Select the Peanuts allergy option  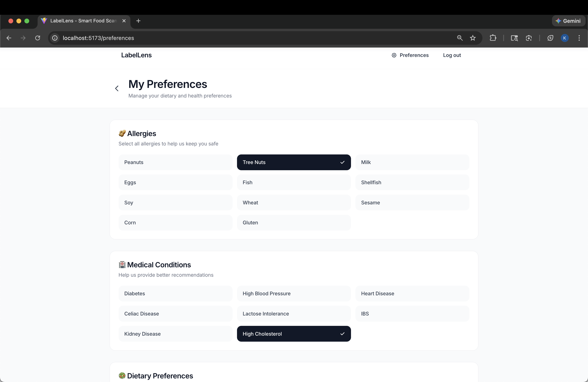click(x=175, y=162)
